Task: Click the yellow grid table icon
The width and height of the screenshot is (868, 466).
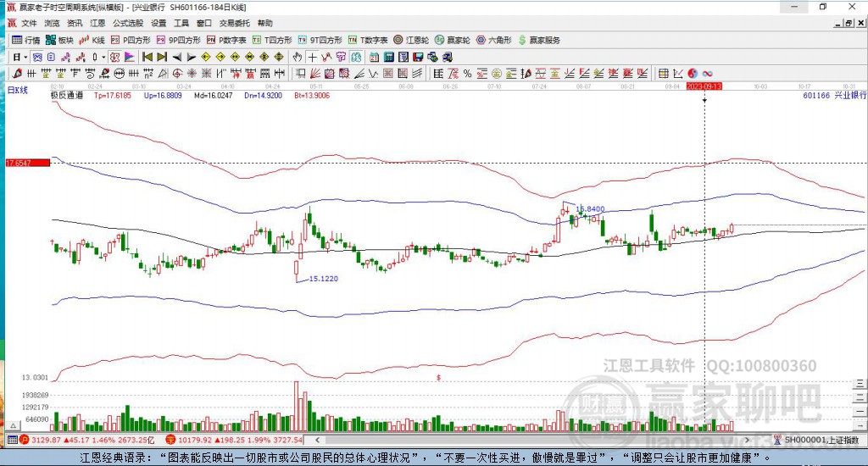Action: 663,73
